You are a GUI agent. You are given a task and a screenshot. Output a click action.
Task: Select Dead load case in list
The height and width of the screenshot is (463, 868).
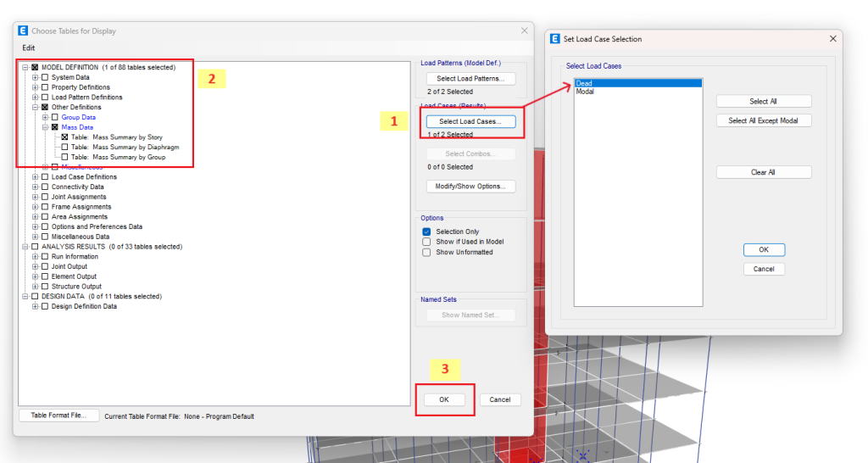[x=584, y=83]
